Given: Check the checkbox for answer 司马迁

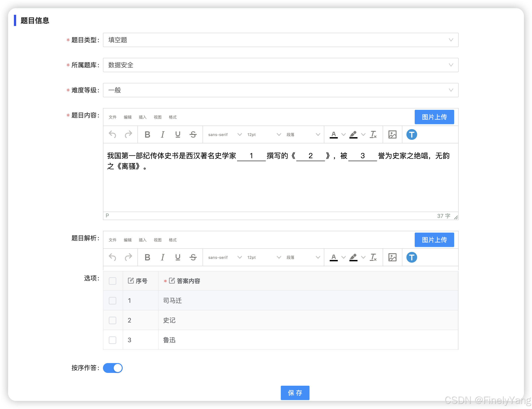Looking at the screenshot, I should pos(112,301).
